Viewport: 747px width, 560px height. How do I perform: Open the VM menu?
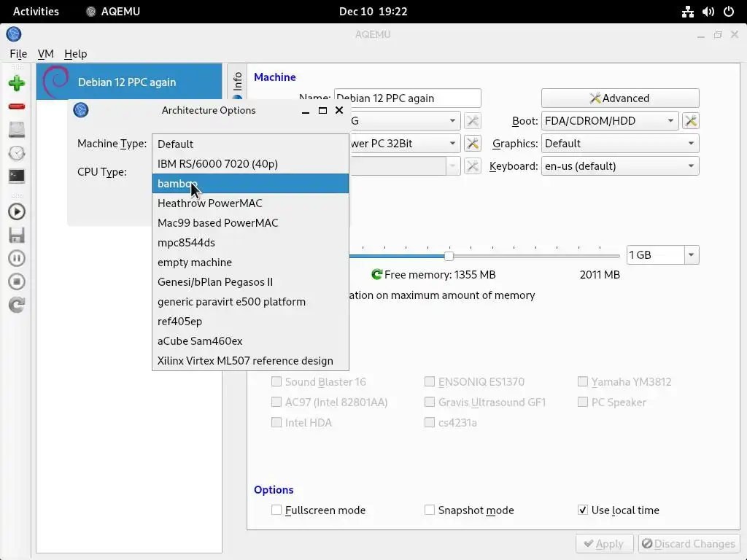[45, 54]
